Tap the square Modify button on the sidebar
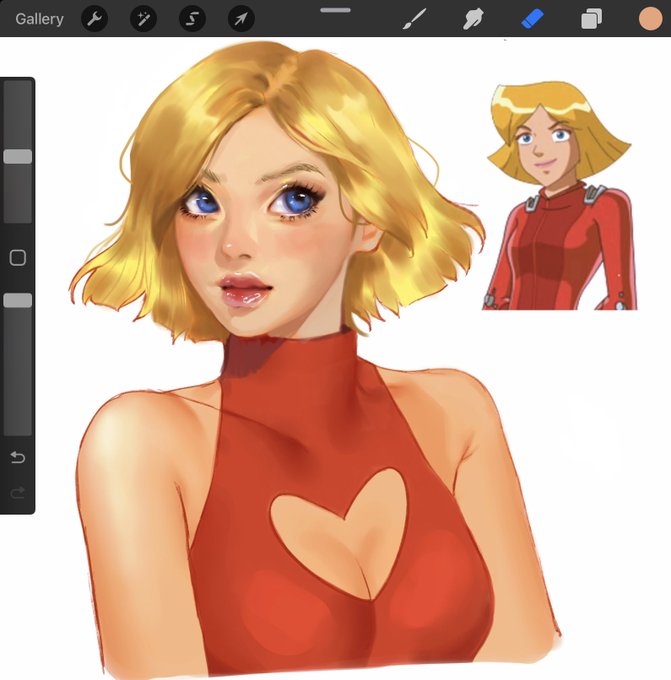 point(18,258)
